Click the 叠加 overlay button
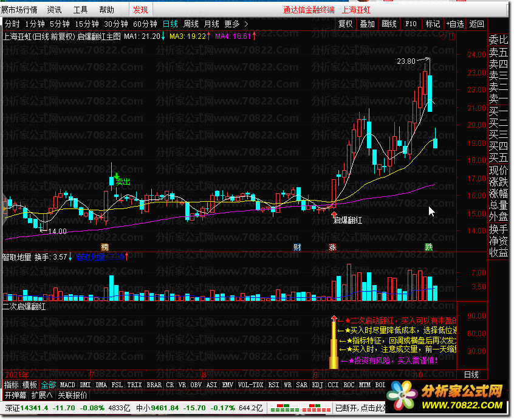 [x=367, y=24]
